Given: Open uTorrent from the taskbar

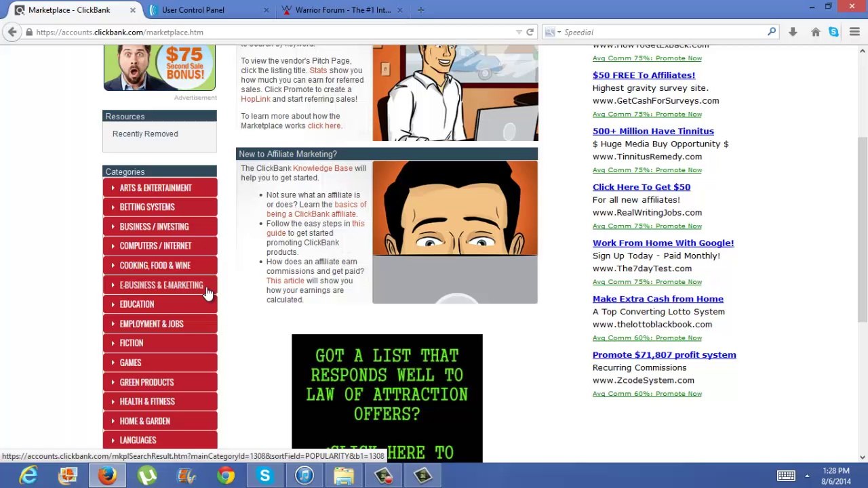Looking at the screenshot, I should click(x=146, y=476).
